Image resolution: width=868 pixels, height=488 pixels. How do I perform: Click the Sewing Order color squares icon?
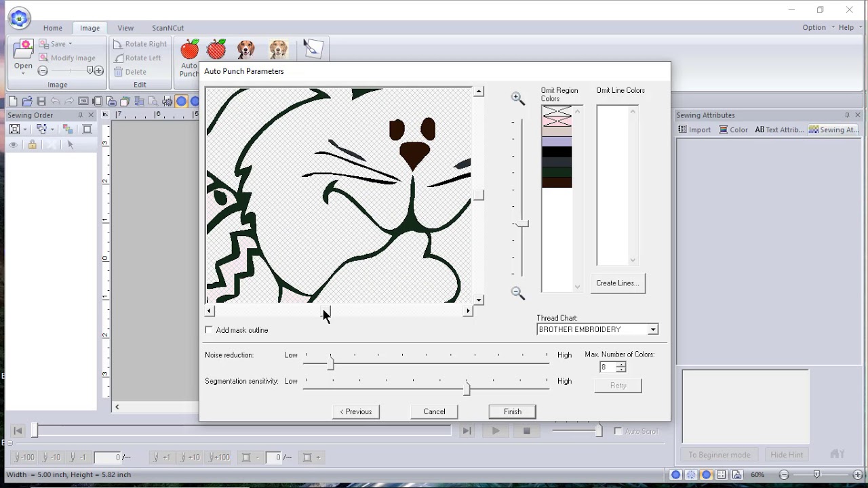point(68,129)
